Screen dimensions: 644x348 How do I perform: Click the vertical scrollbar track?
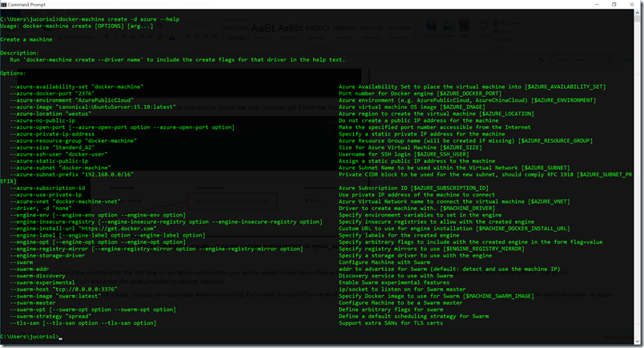[638, 177]
